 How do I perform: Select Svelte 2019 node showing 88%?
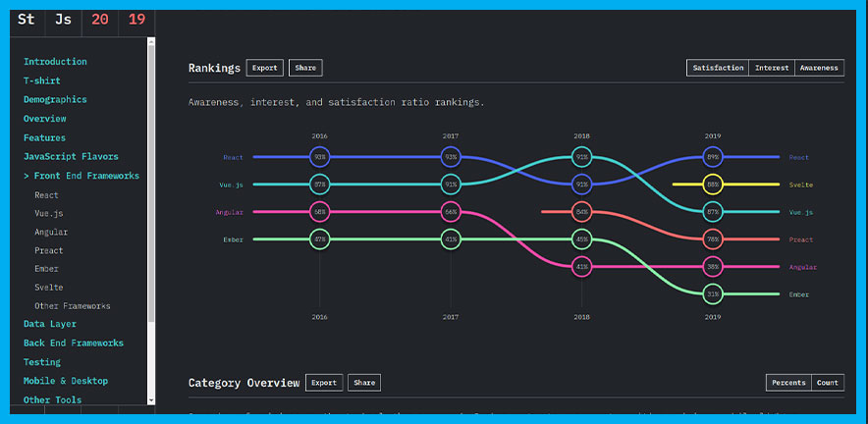click(x=713, y=185)
